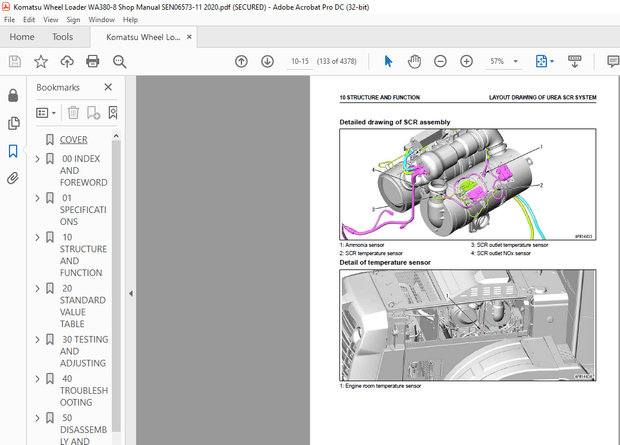Collapse the navigation pane with side arrow
620x445 pixels.
pos(131,294)
